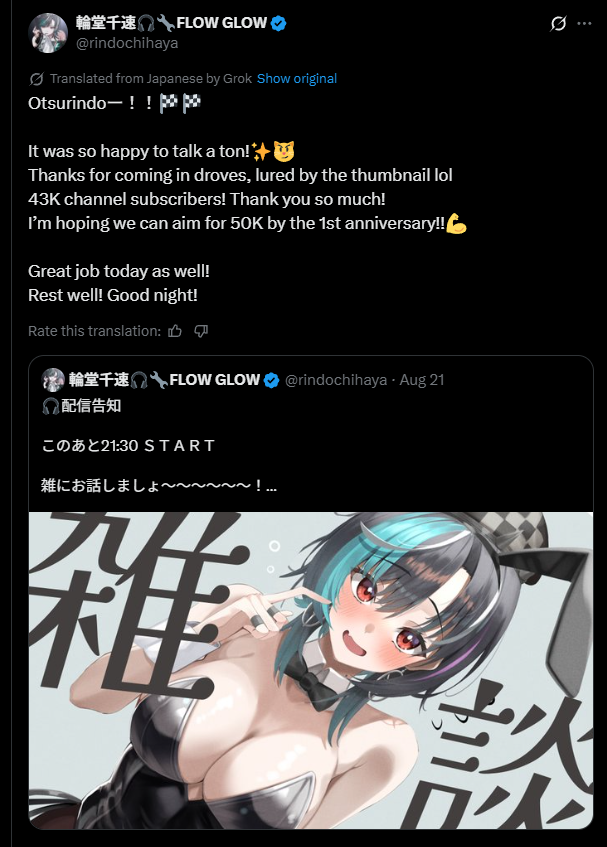Click the 'Rate this translation' text
607x847 pixels.
[95, 331]
